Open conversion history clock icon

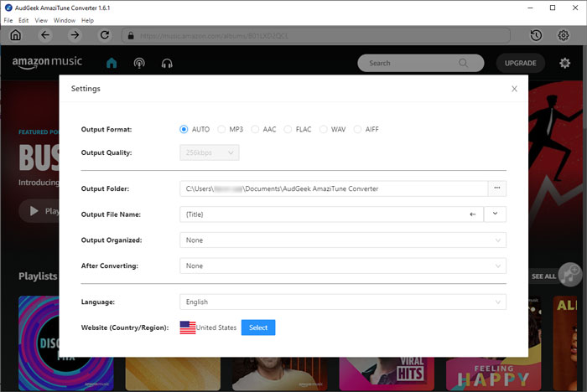536,35
